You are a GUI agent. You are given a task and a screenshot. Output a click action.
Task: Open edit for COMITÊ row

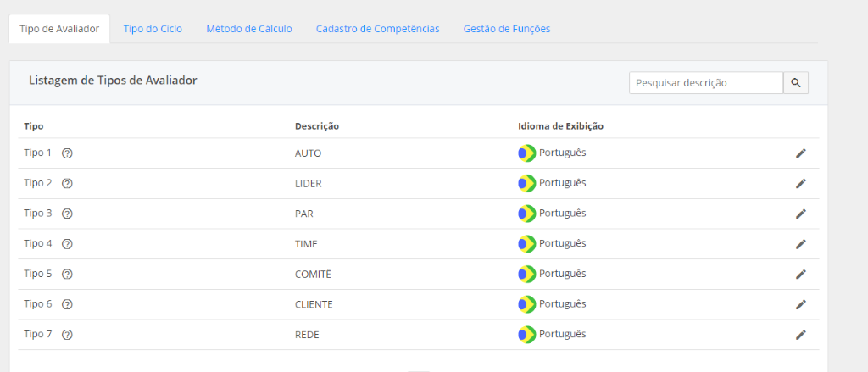[800, 274]
